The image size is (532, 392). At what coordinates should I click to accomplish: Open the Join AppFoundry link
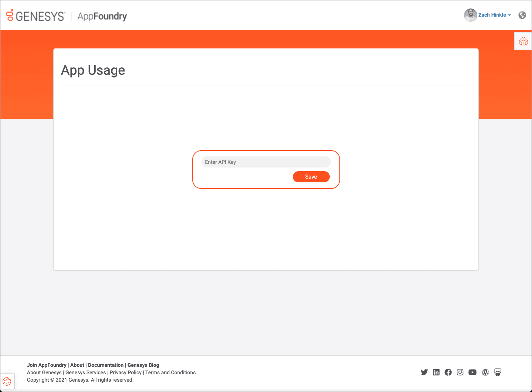(x=47, y=365)
